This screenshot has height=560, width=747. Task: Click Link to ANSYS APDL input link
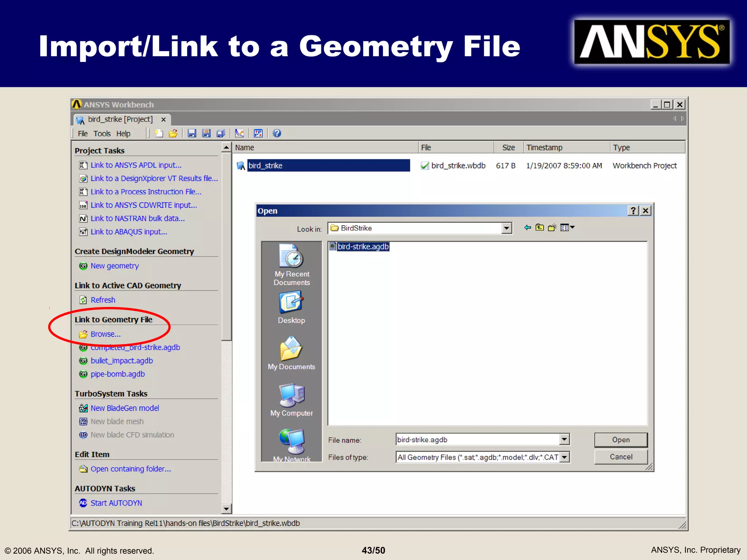(x=136, y=165)
